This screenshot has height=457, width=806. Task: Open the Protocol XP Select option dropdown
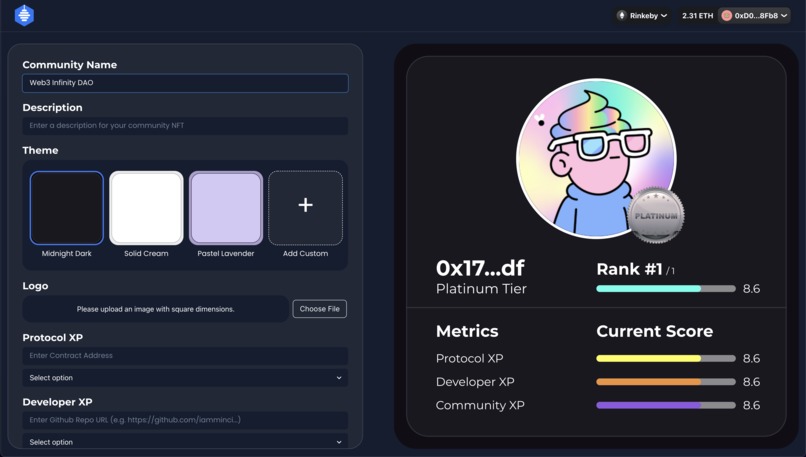(x=185, y=378)
